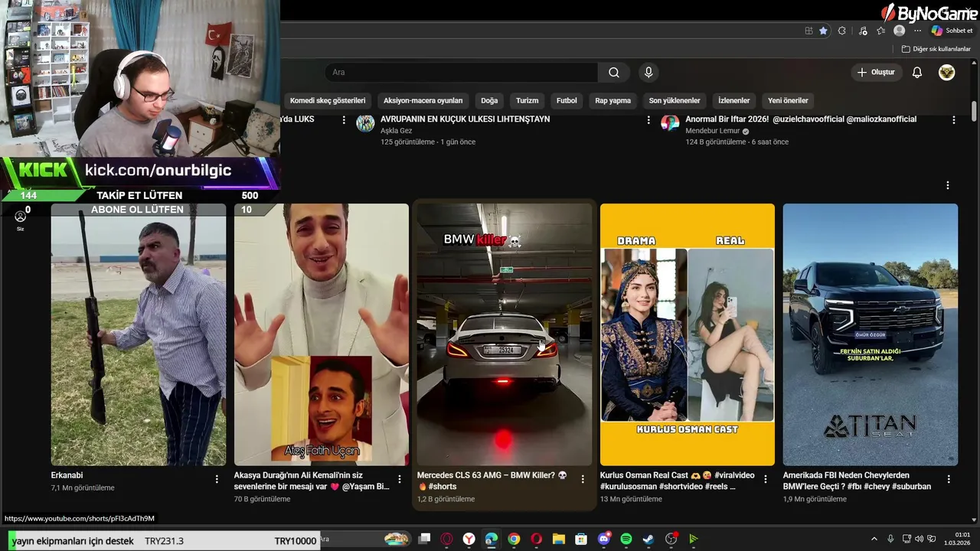
Task: Show hidden system tray icons chevron
Action: coord(874,540)
